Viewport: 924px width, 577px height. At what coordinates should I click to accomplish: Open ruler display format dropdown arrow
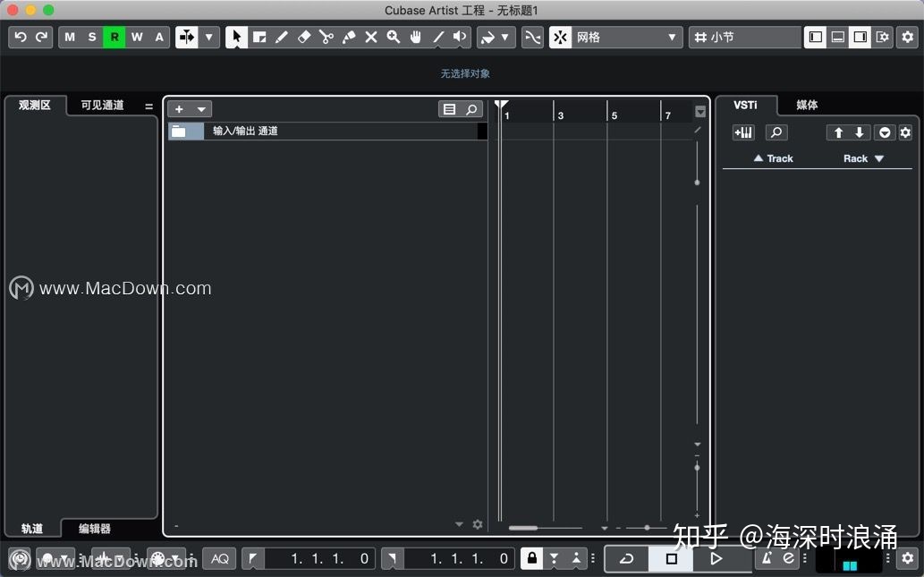[x=700, y=112]
